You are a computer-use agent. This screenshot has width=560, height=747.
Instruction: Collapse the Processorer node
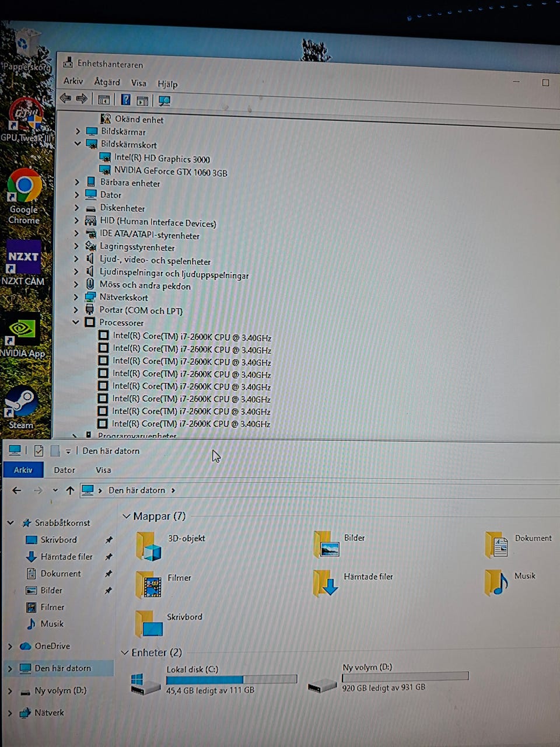[x=76, y=322]
